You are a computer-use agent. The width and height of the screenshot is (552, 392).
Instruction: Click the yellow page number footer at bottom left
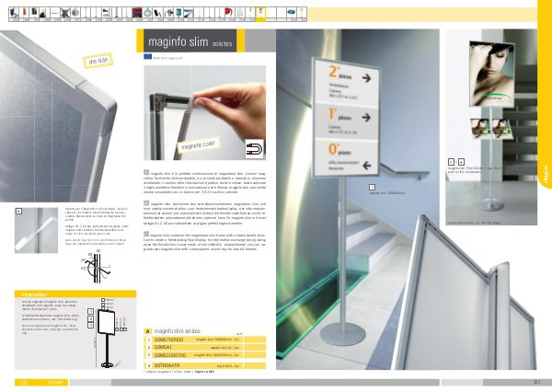tap(41, 383)
